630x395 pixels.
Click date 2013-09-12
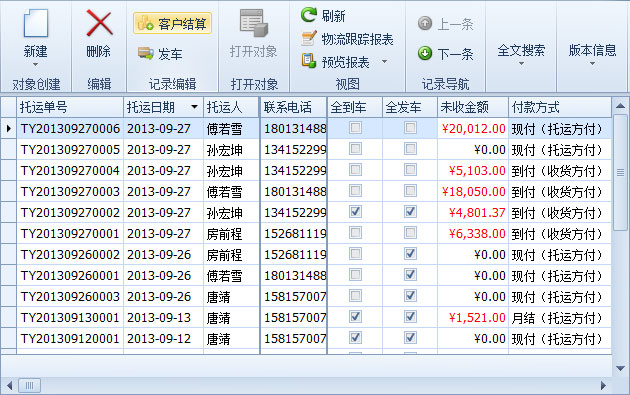click(x=159, y=339)
